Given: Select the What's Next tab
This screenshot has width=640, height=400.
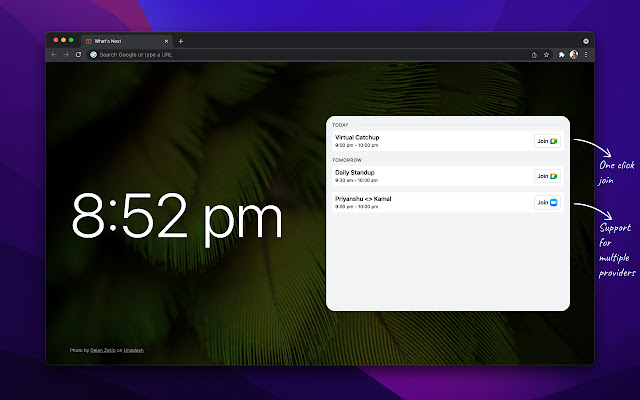Looking at the screenshot, I should click(x=125, y=41).
